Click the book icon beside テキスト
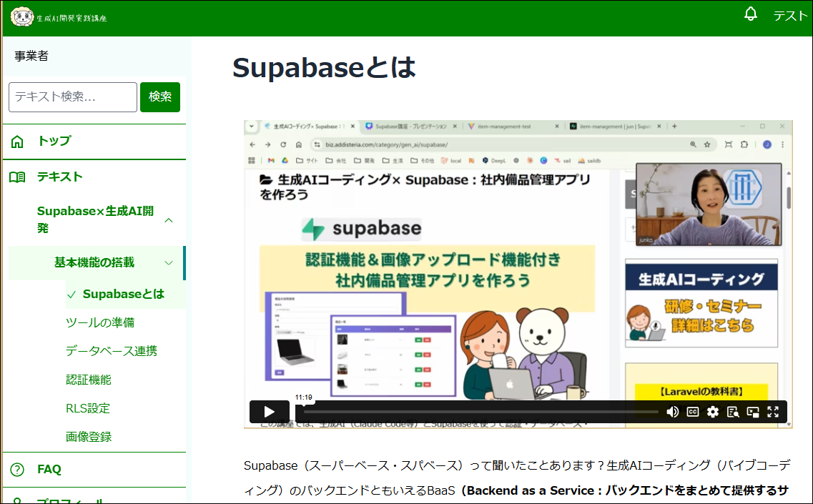 (x=16, y=177)
